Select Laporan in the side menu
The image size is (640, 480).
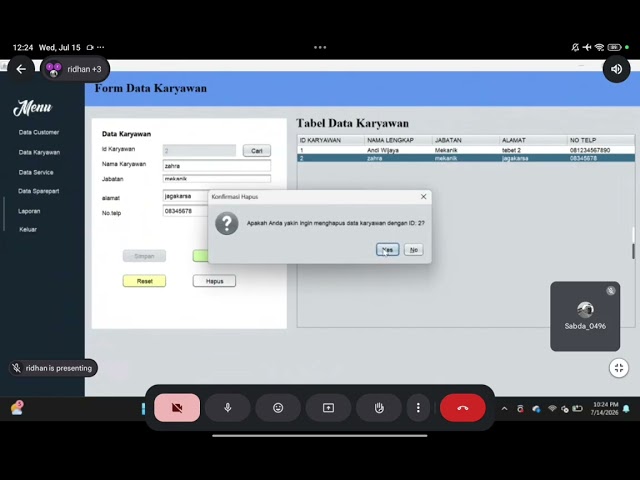point(29,211)
